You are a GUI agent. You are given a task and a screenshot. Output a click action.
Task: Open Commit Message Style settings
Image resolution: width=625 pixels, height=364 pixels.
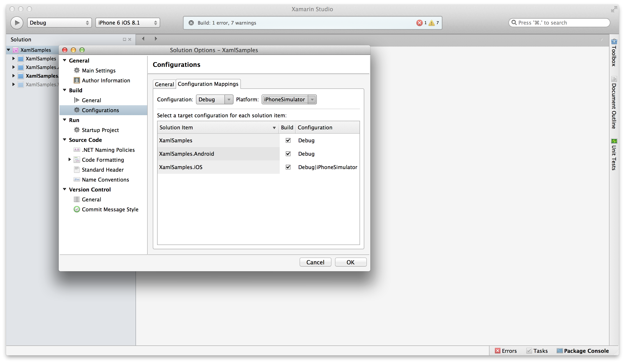110,209
